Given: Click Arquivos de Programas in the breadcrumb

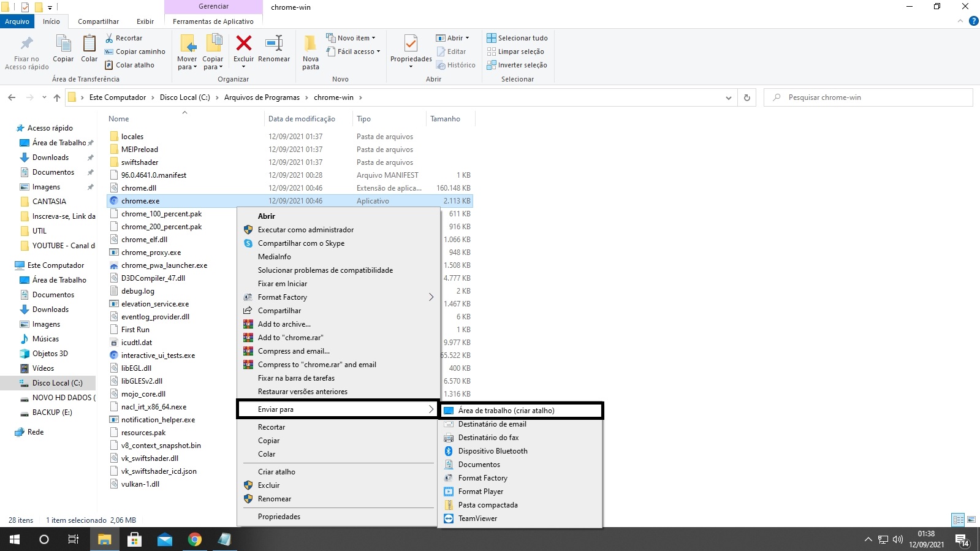Looking at the screenshot, I should click(262, 97).
